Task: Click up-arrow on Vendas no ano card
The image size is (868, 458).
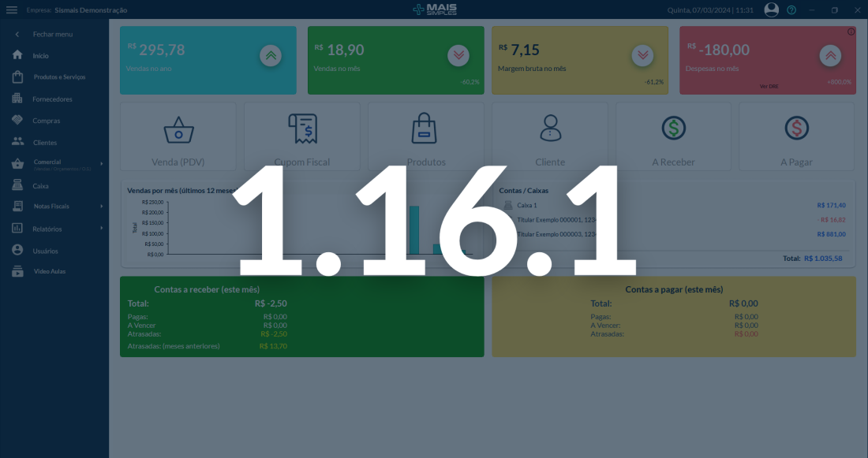Action: 271,55
